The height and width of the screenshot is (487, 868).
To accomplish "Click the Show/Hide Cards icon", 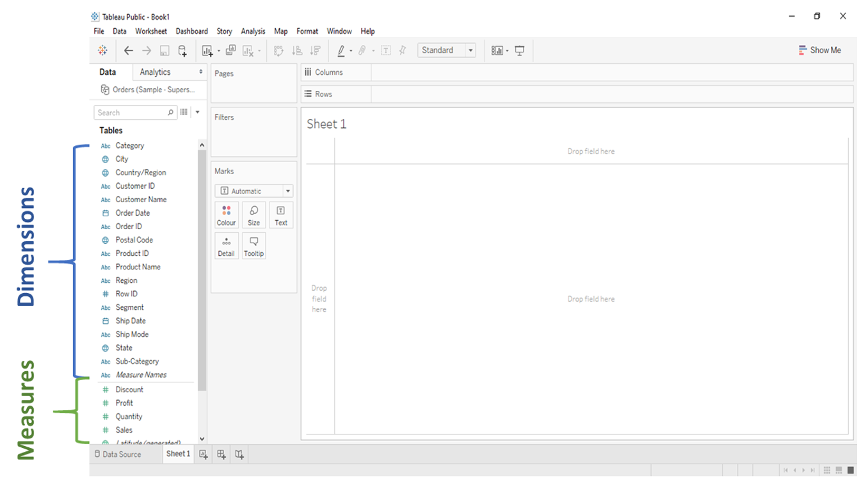I will coord(497,51).
